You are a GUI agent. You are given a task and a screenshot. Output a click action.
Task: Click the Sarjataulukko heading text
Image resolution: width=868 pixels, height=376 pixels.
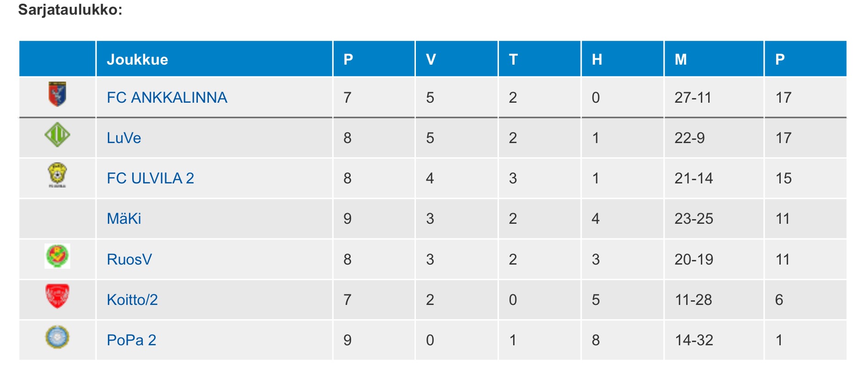click(70, 10)
